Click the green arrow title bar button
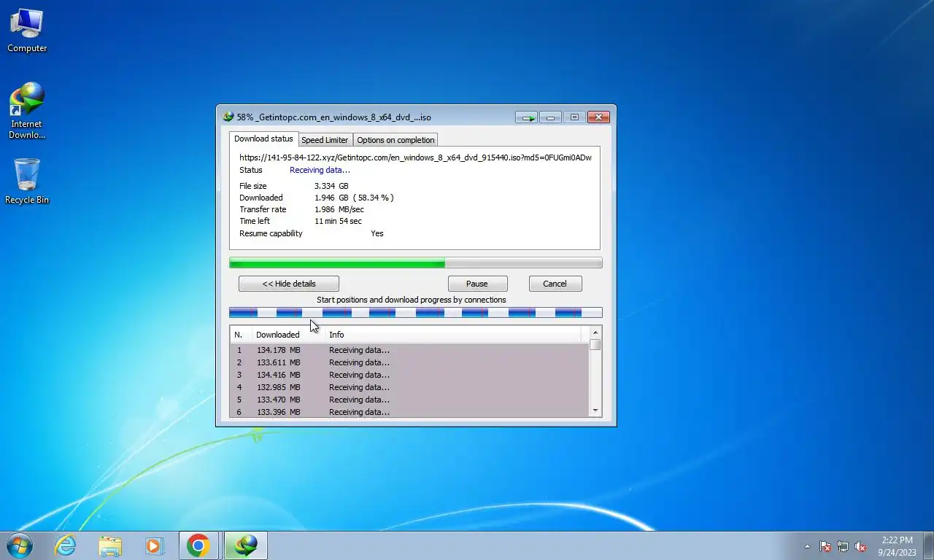The height and width of the screenshot is (560, 934). pyautogui.click(x=526, y=117)
